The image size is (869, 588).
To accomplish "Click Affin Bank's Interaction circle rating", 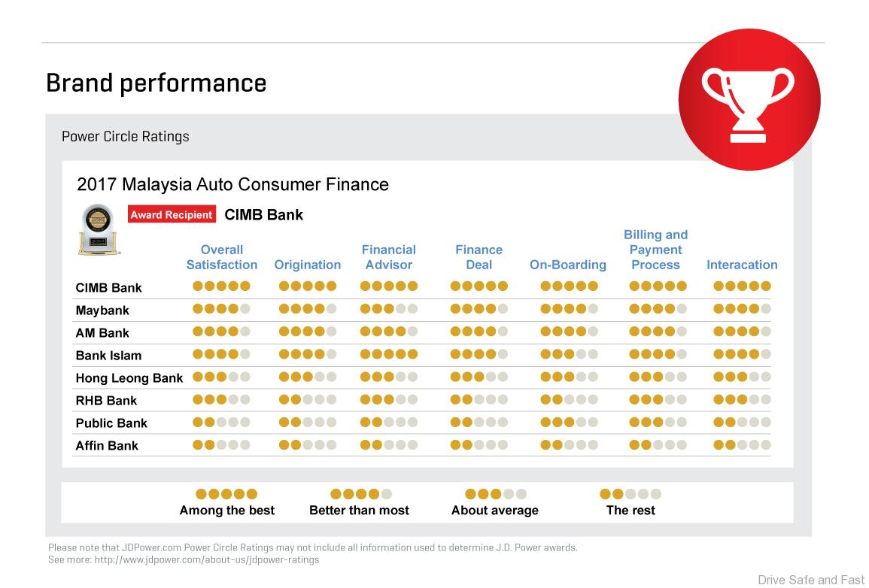I will pyautogui.click(x=742, y=445).
